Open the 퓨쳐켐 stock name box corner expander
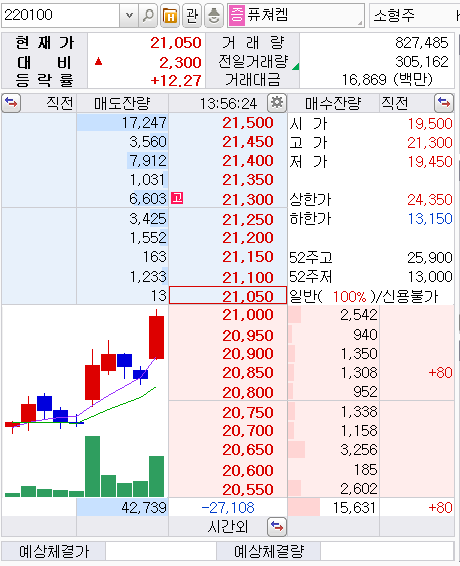The height and width of the screenshot is (566, 460). [360, 23]
